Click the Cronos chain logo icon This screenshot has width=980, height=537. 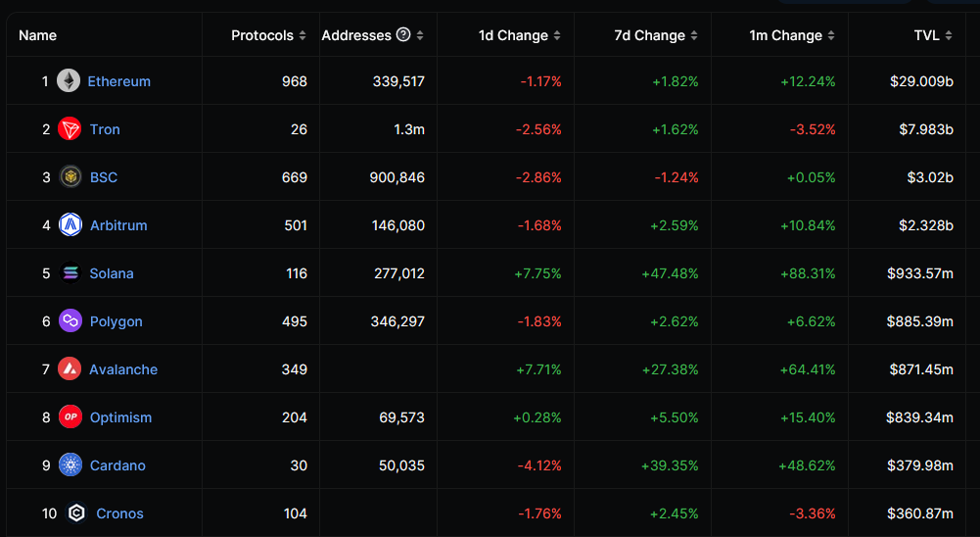[76, 513]
